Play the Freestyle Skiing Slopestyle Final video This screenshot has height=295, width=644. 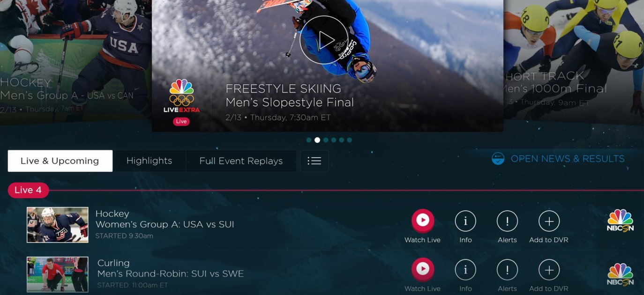tap(324, 40)
